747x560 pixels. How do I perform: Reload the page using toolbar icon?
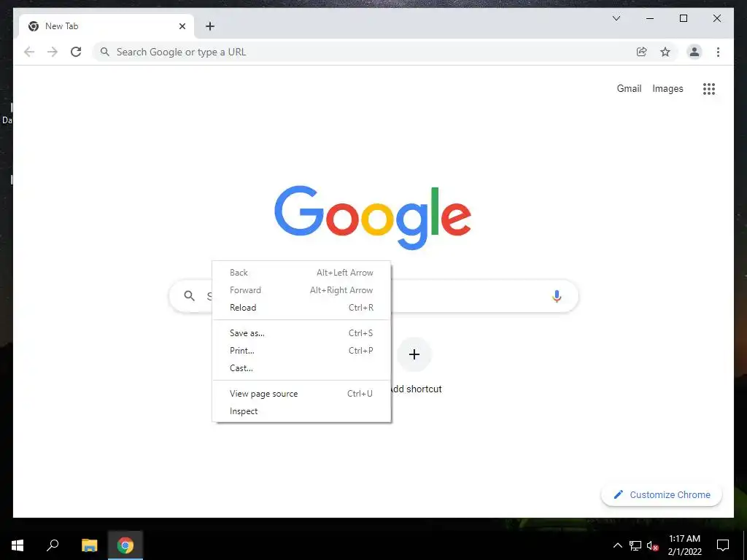tap(76, 52)
